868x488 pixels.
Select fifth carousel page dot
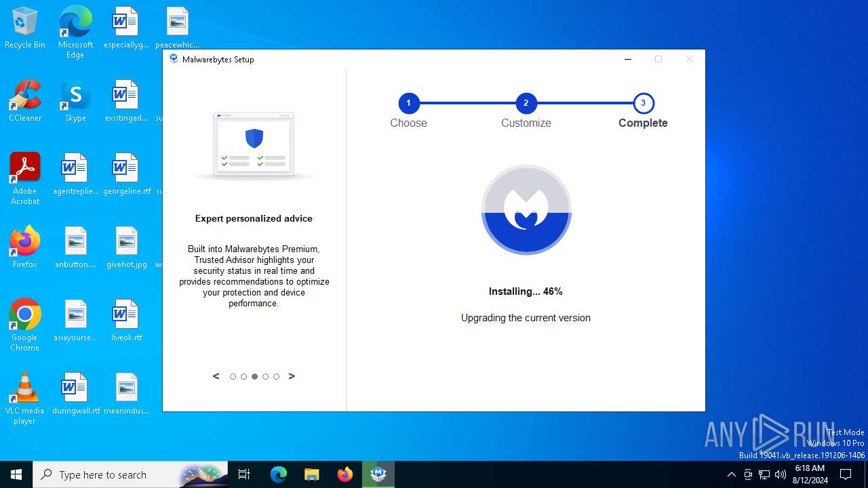[276, 377]
